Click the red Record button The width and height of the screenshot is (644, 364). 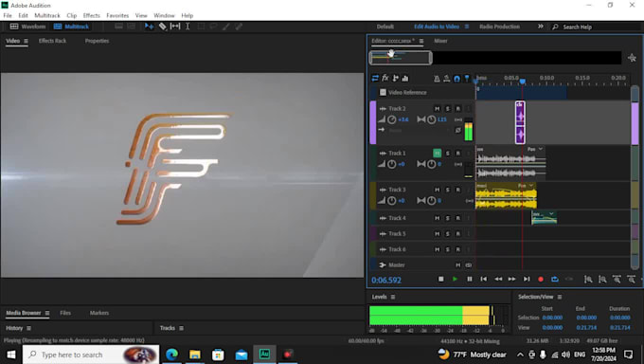[541, 280]
